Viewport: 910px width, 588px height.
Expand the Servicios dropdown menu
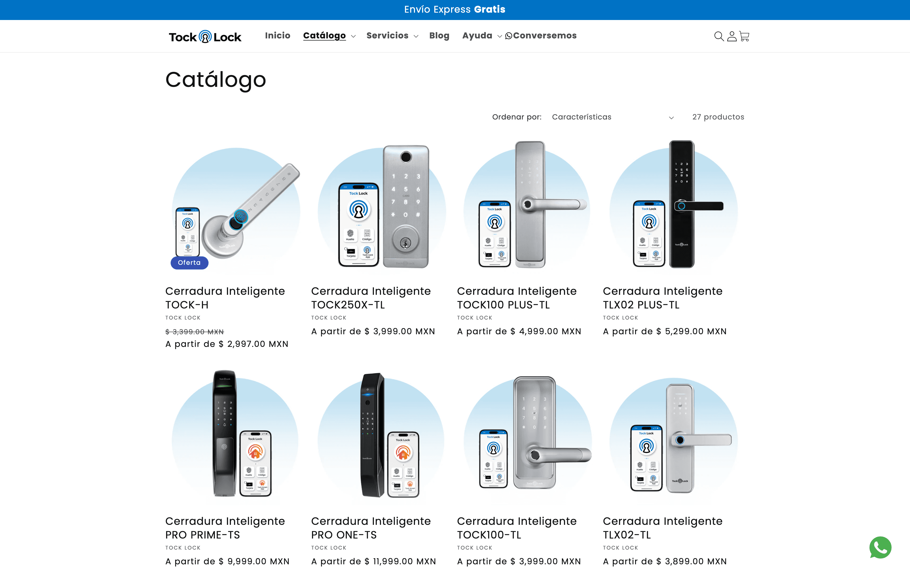[392, 36]
